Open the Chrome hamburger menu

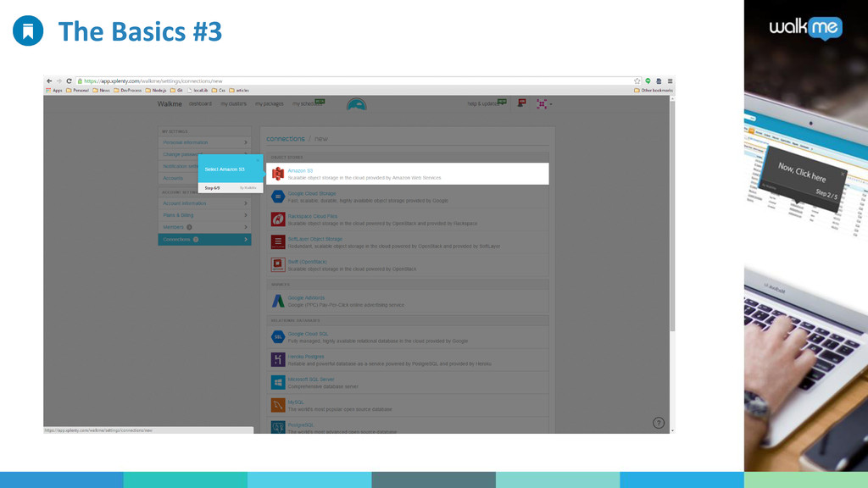click(670, 80)
